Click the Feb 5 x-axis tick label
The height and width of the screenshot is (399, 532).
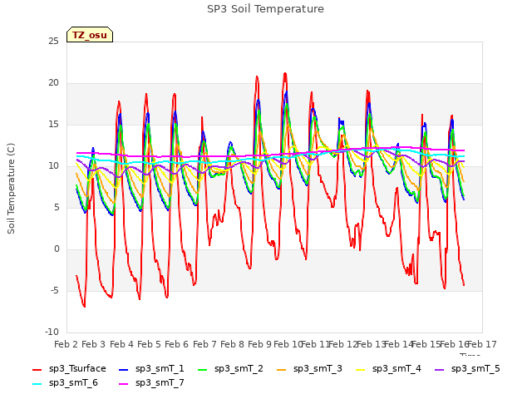click(x=149, y=344)
